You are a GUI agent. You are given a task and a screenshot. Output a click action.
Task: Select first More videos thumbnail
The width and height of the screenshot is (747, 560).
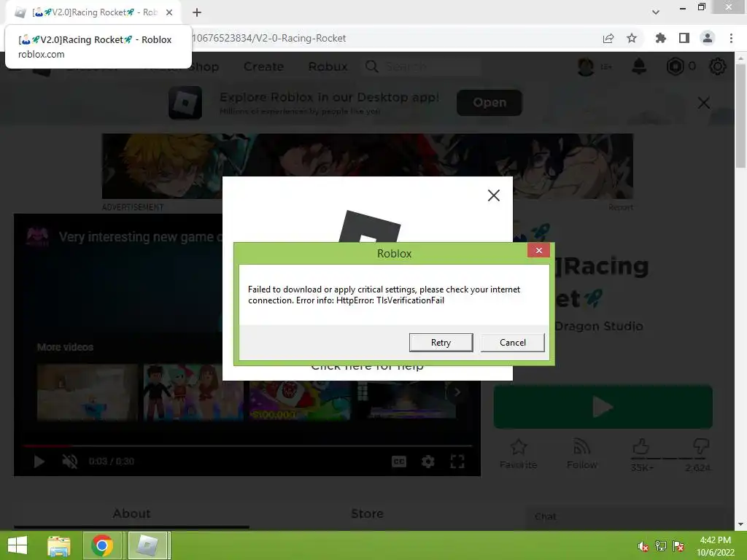tap(88, 392)
